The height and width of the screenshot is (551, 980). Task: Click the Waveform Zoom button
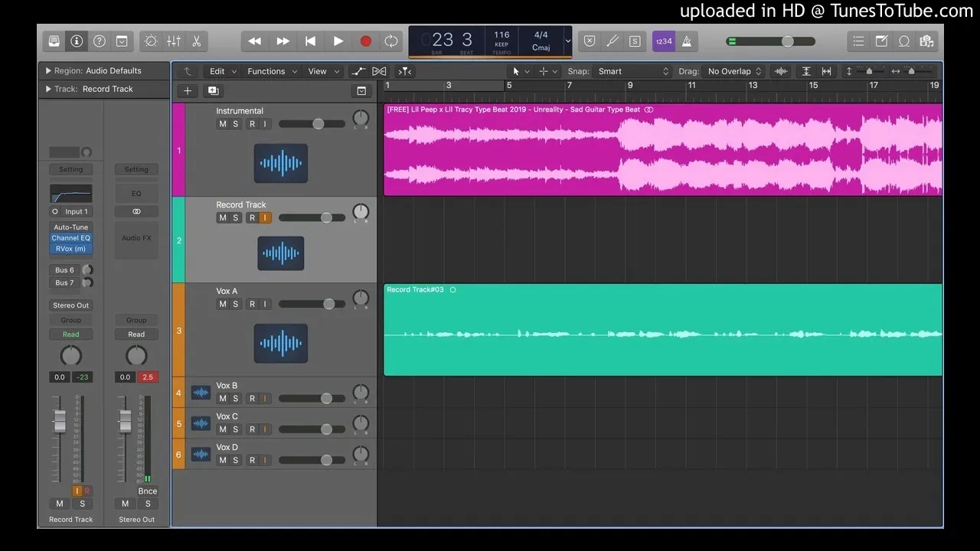click(x=781, y=71)
